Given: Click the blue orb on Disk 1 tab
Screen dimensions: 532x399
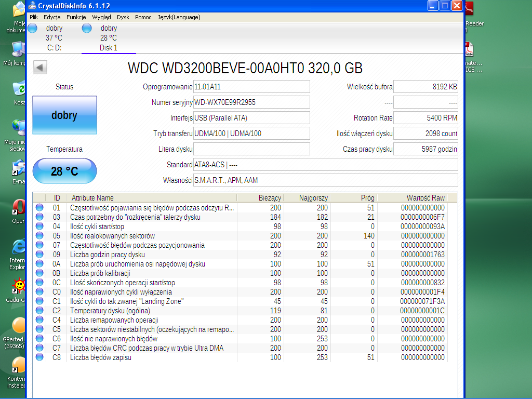Looking at the screenshot, I should (x=87, y=28).
